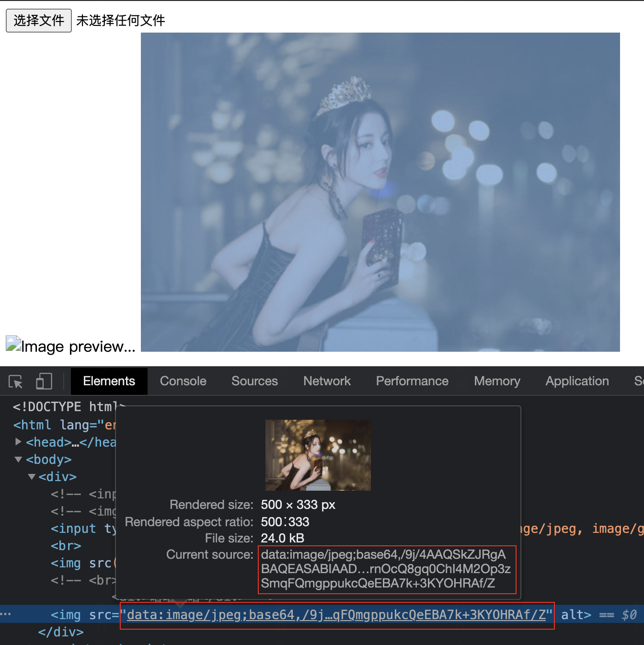The width and height of the screenshot is (644, 645).
Task: Open the Memory panel
Action: (497, 381)
